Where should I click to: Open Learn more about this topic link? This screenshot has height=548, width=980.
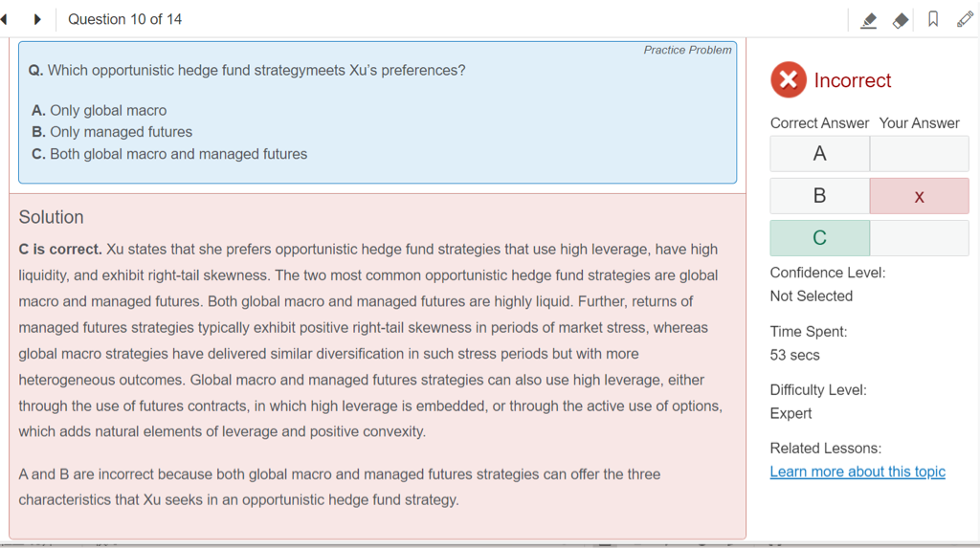[857, 471]
